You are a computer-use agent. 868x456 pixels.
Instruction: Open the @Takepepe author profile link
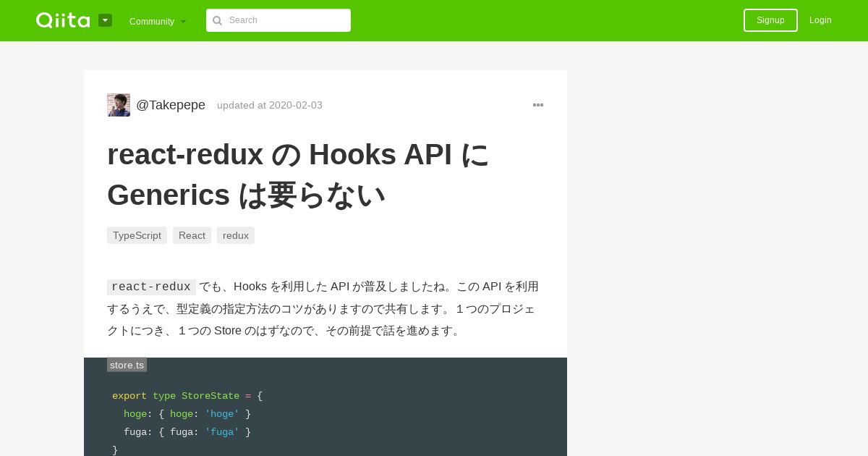[171, 105]
